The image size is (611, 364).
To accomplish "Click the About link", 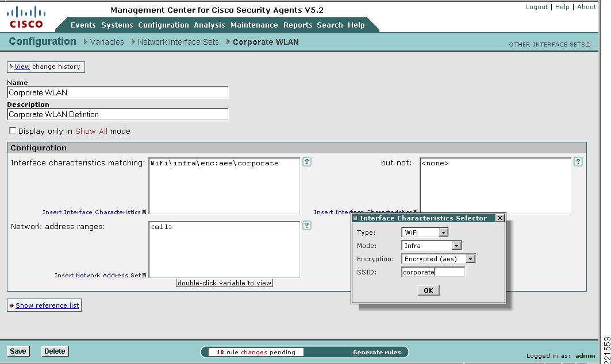I will (586, 7).
